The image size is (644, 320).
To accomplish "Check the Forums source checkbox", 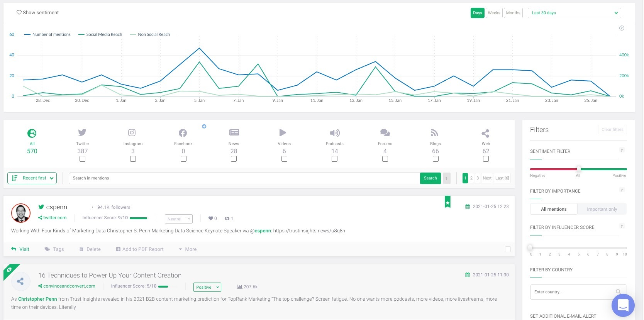I will (x=385, y=159).
